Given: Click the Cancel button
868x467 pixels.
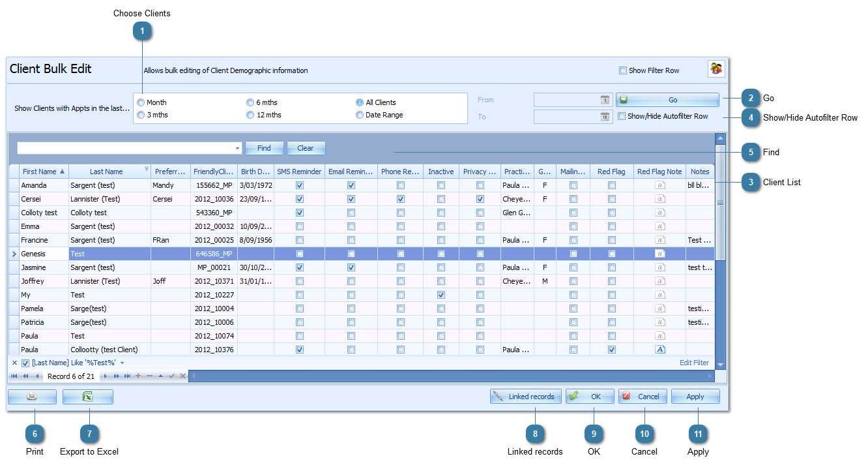Looking at the screenshot, I should 643,397.
